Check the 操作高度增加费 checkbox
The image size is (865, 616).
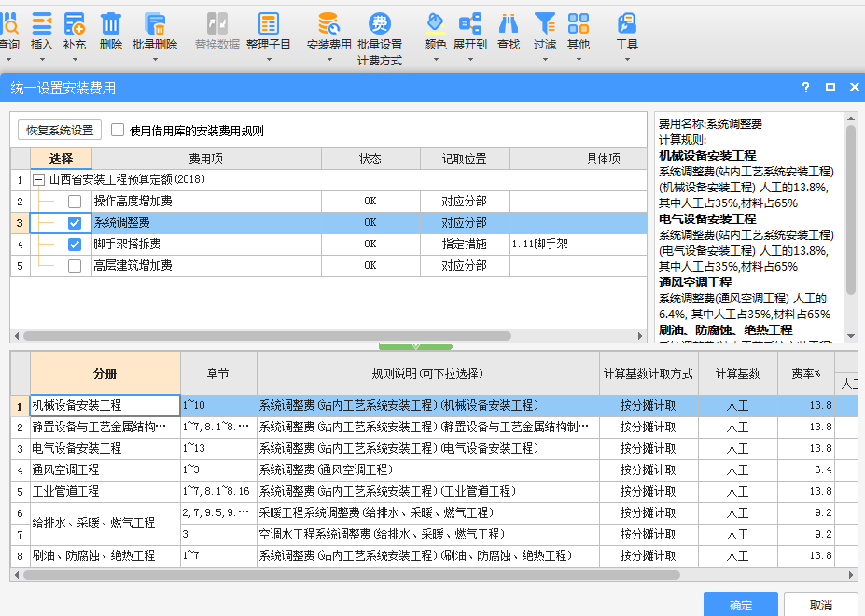(x=75, y=202)
